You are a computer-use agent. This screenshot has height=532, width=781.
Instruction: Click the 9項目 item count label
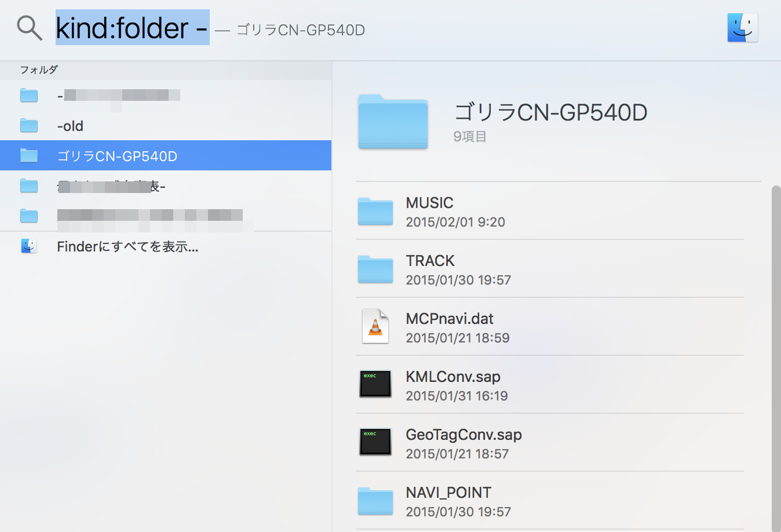click(x=470, y=137)
